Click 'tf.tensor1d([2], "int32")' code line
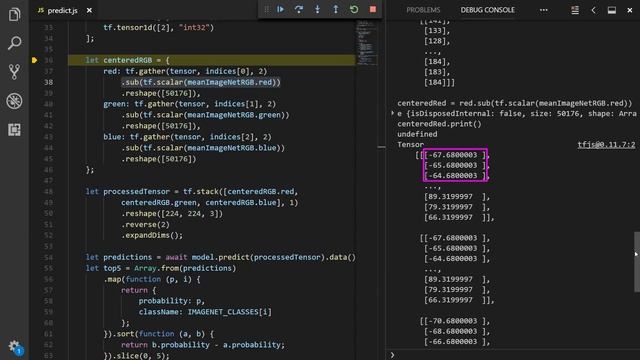This screenshot has height=360, width=640. [x=158, y=27]
